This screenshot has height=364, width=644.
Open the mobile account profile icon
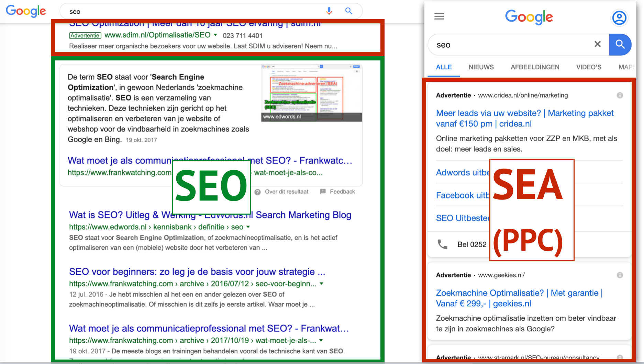[x=619, y=18]
